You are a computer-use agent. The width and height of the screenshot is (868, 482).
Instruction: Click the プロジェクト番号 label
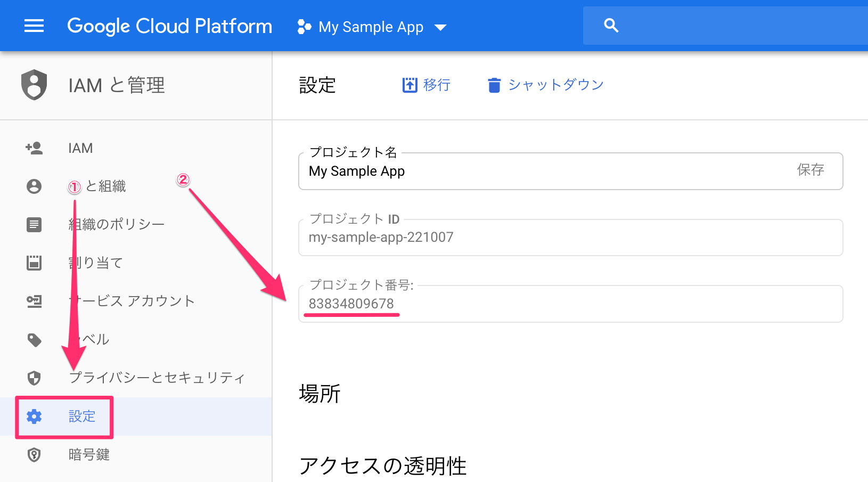point(362,285)
